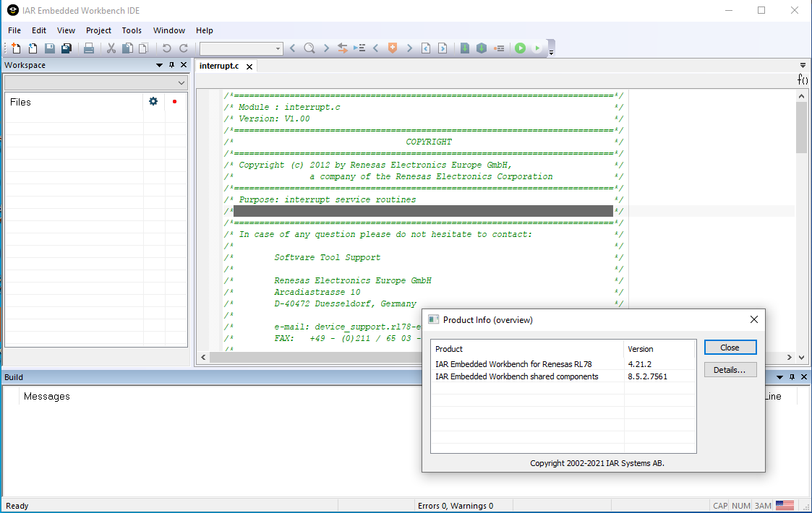Open the Edit menu
This screenshot has width=812, height=513.
pos(39,30)
